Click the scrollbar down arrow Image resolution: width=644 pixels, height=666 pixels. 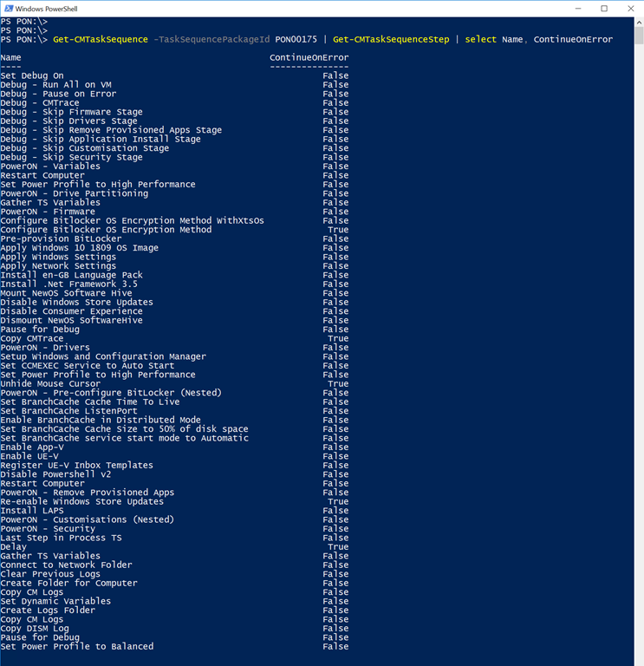pyautogui.click(x=638, y=660)
